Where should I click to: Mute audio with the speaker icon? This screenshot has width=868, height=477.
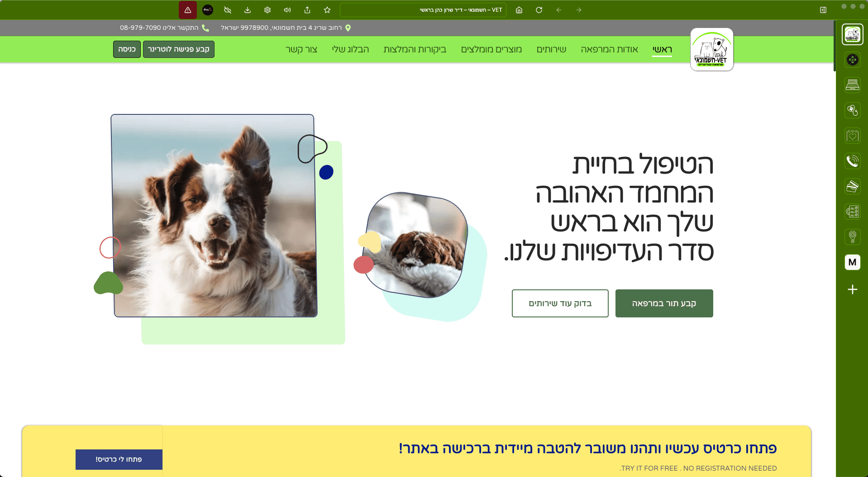(x=287, y=10)
